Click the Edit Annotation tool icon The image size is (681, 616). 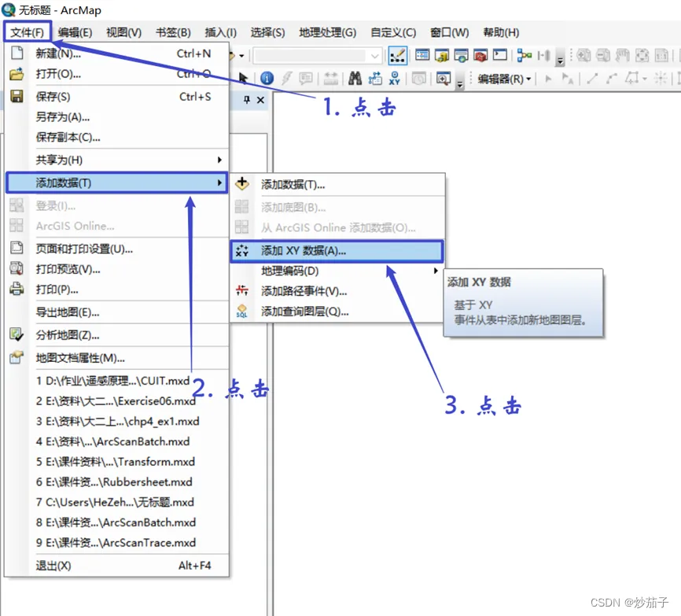(567, 79)
